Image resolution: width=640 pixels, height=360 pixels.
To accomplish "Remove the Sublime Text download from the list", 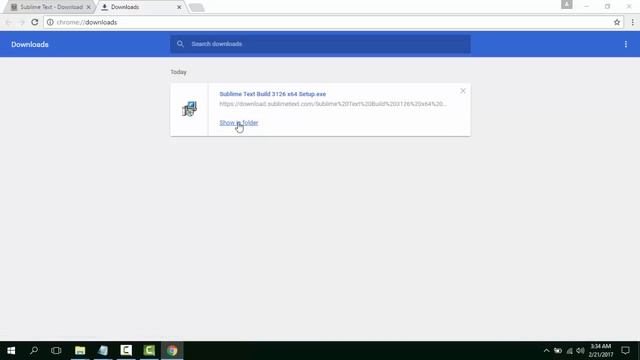I will [463, 91].
